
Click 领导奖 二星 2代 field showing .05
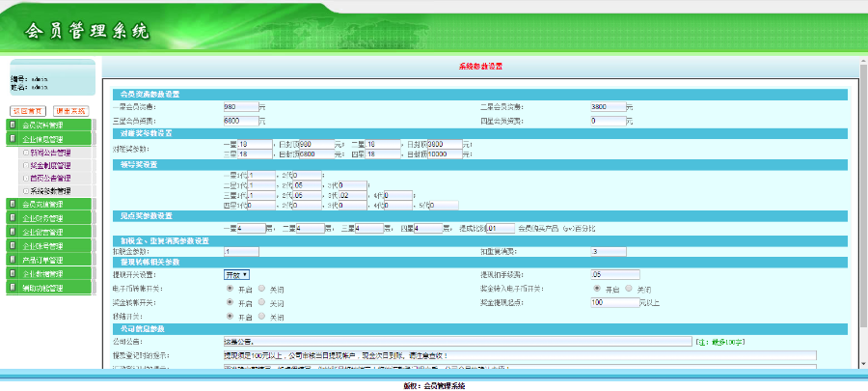308,185
